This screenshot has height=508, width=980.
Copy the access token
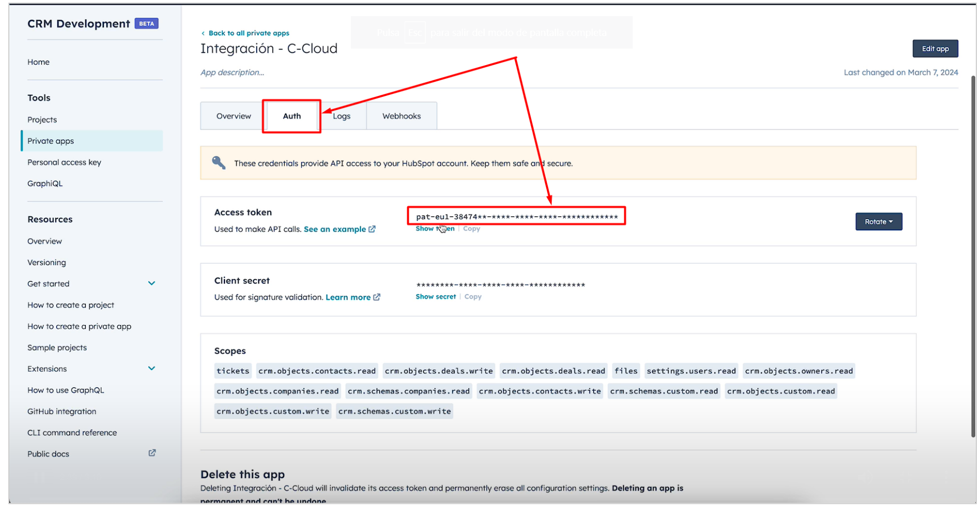pos(471,229)
